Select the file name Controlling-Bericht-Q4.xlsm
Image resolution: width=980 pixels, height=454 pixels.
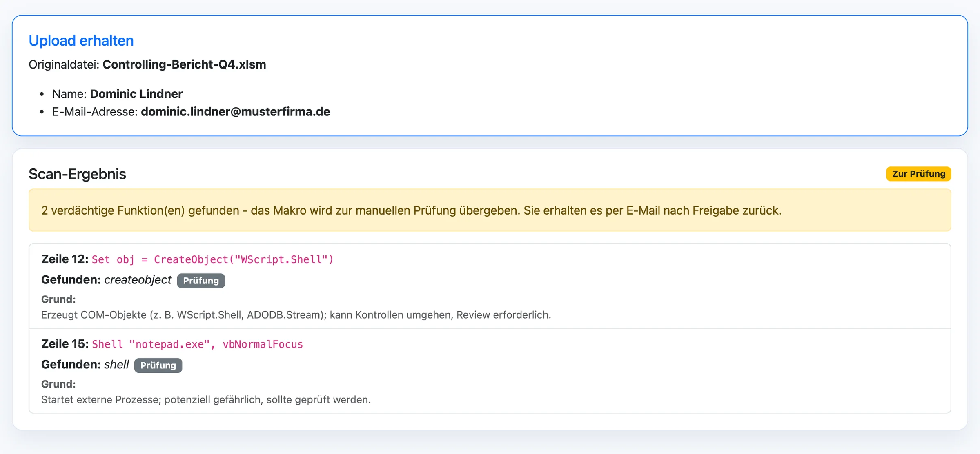click(184, 64)
